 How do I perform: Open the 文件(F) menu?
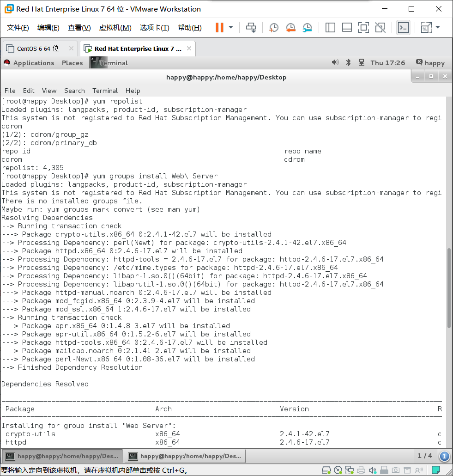coord(18,28)
